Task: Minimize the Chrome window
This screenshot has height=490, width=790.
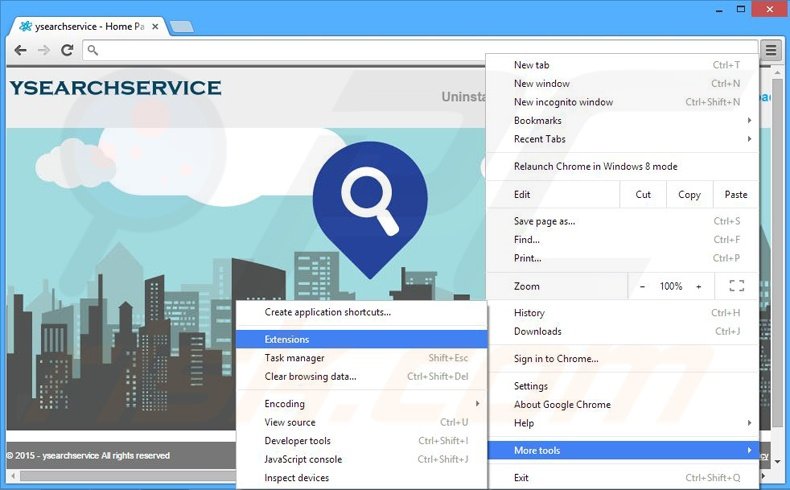Action: [x=719, y=10]
